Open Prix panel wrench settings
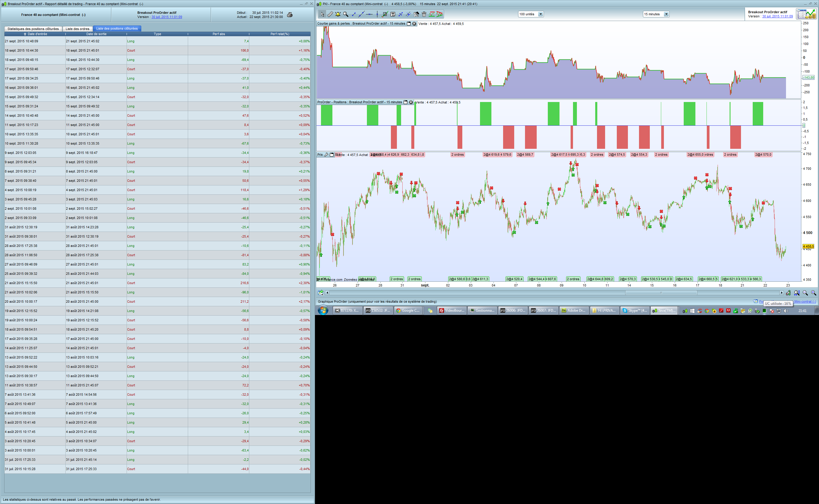This screenshot has height=504, width=819. coord(326,155)
